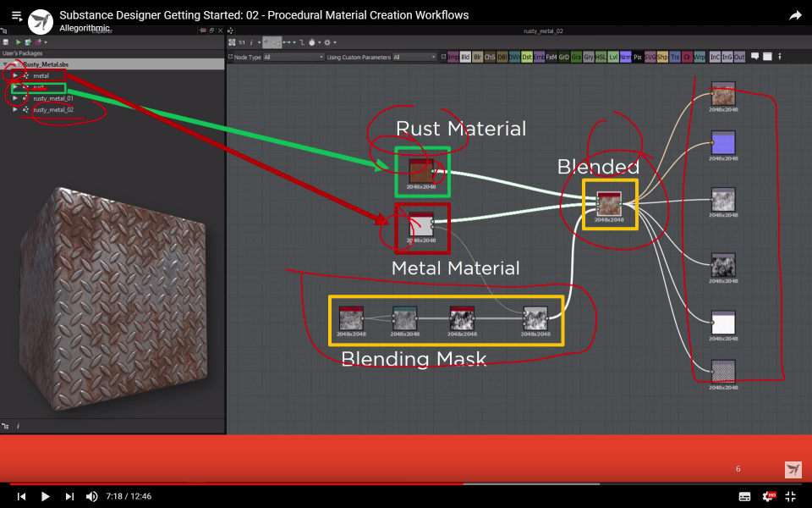Add a Bitmap node with the Bmp icon
This screenshot has height=508, width=812.
(x=453, y=57)
